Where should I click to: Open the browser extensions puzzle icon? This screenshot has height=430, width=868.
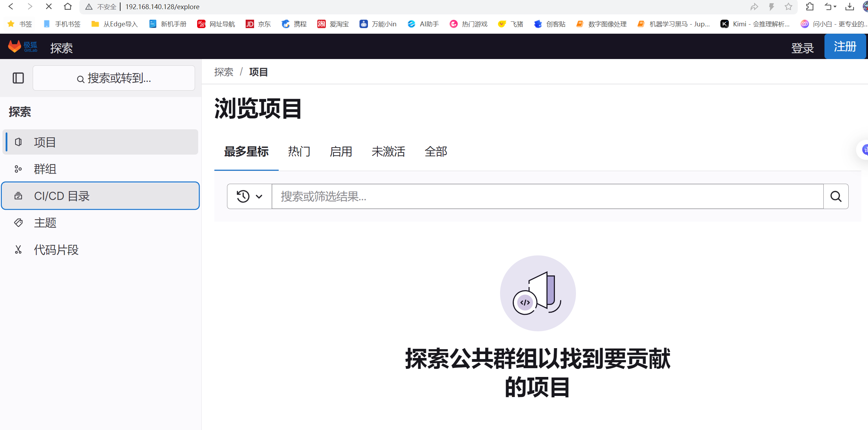coord(810,6)
